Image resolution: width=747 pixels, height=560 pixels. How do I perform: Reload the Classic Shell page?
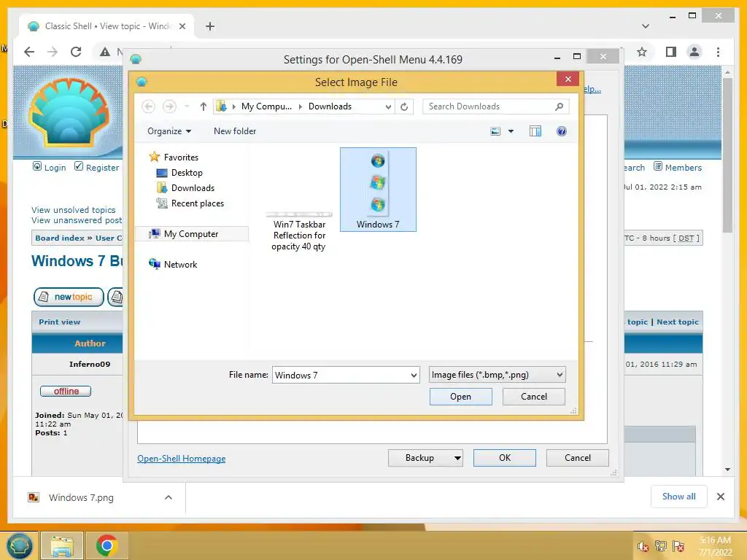coord(76,52)
